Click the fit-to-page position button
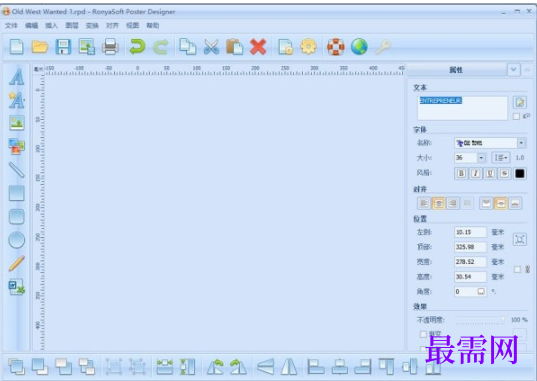Viewport: 537px width, 381px height. click(519, 239)
